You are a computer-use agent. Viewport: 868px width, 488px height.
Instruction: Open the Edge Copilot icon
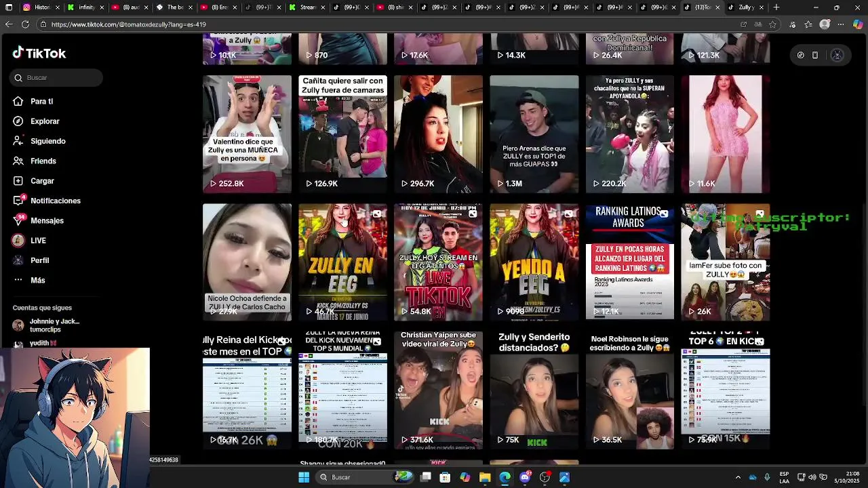(858, 24)
